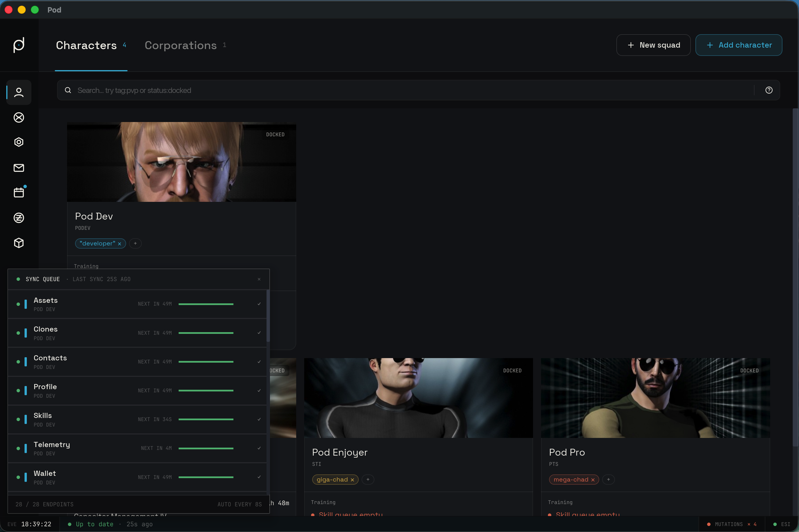Screen dimensions: 799x532
Task: Open the Pod Pro portrait
Action: pos(655,398)
